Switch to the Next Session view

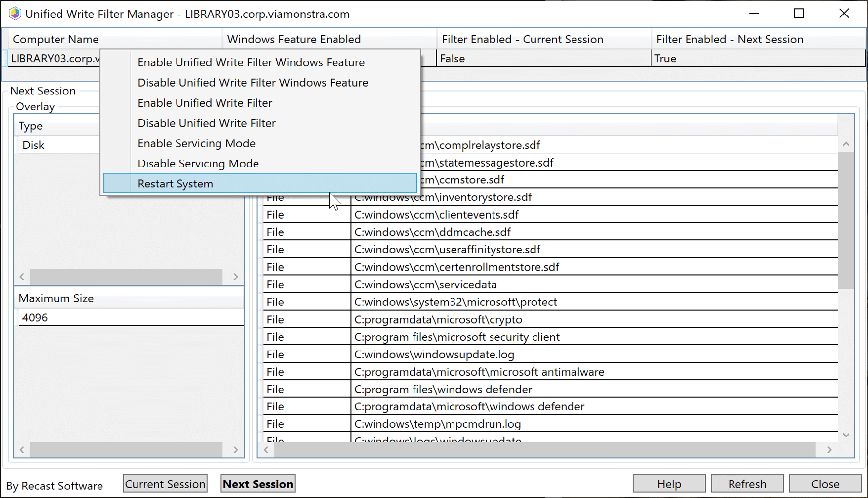tap(258, 484)
